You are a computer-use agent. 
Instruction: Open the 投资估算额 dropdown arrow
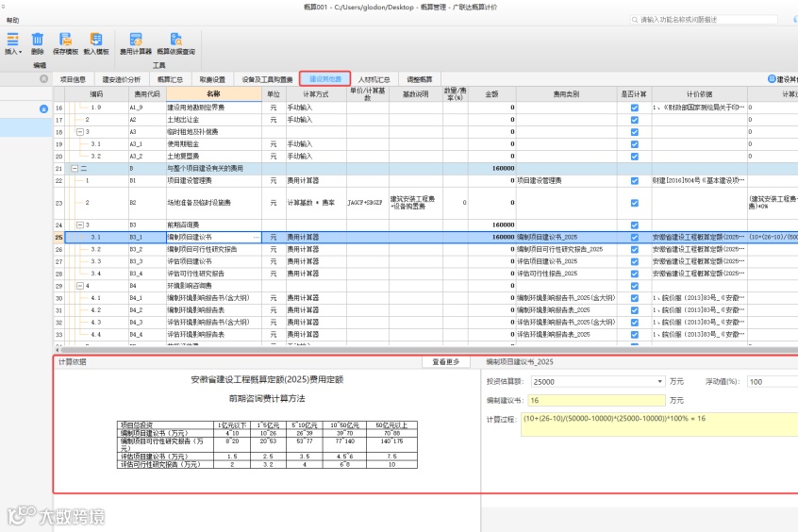pyautogui.click(x=659, y=381)
